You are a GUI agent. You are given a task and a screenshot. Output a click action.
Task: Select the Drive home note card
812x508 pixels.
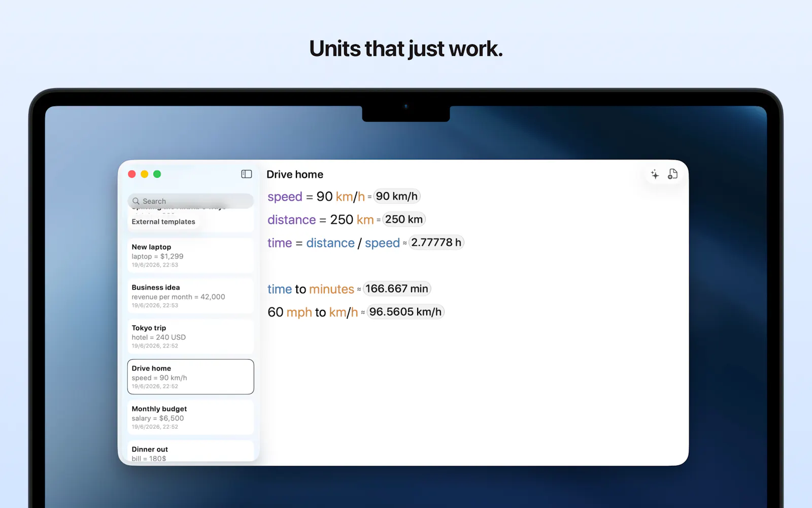pyautogui.click(x=191, y=377)
